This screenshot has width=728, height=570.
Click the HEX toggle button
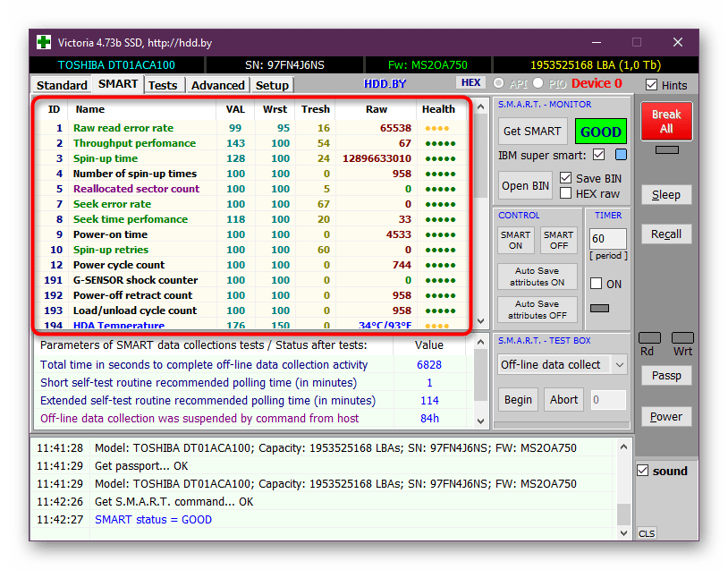pos(470,82)
